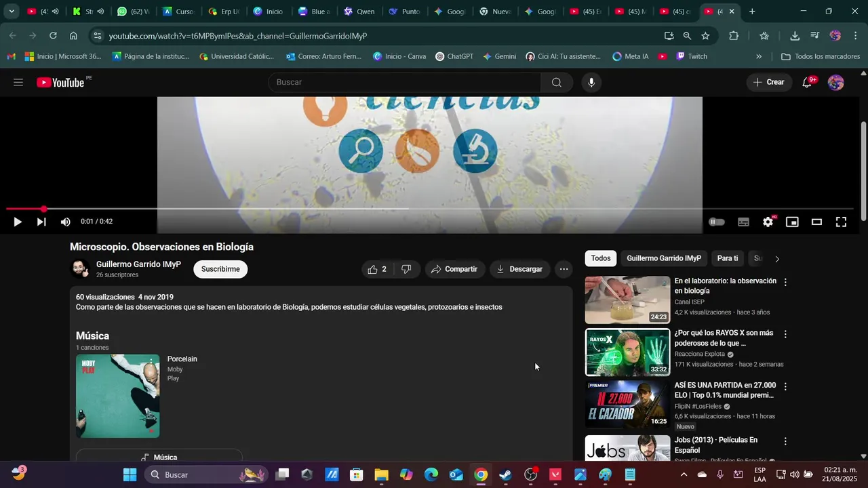Bookmark this page with star icon
868x488 pixels.
point(705,36)
